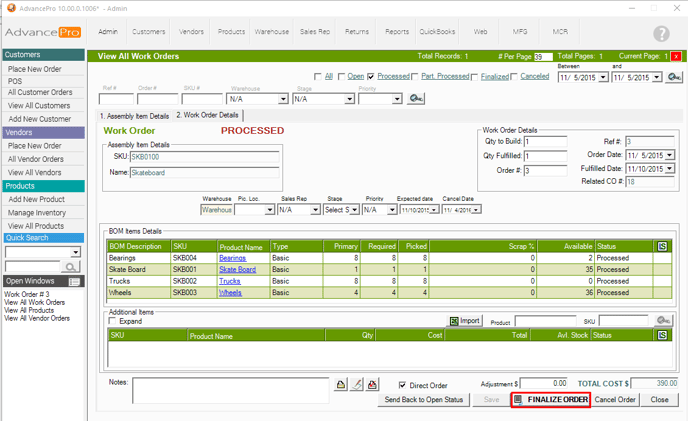Switch to Assembly Item Details tab
The height and width of the screenshot is (421, 688).
click(x=134, y=115)
